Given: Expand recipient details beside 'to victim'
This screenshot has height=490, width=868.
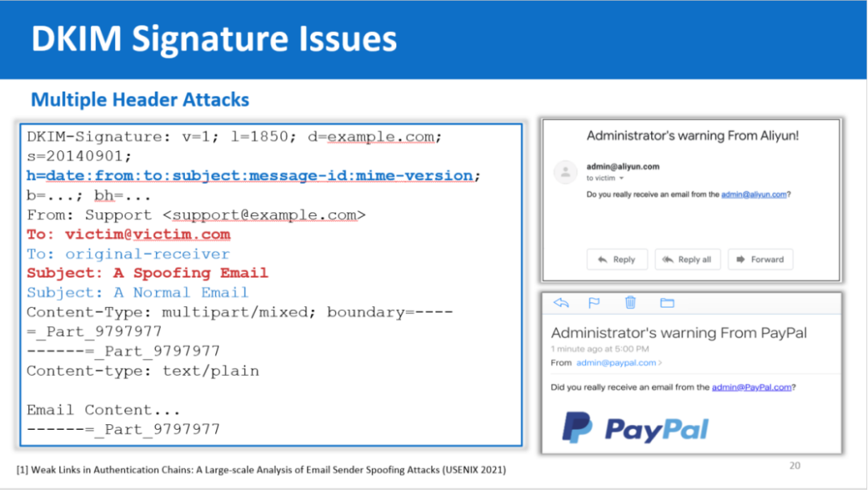Looking at the screenshot, I should click(x=622, y=178).
